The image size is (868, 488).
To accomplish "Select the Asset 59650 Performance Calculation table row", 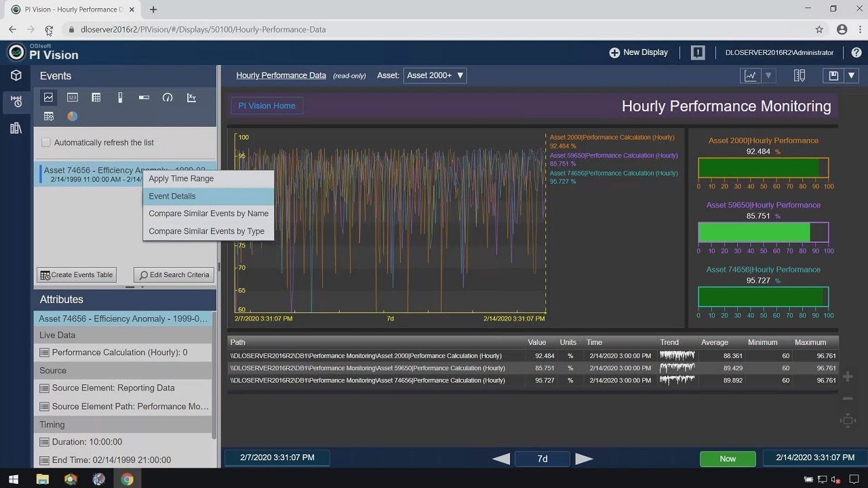I will click(532, 368).
